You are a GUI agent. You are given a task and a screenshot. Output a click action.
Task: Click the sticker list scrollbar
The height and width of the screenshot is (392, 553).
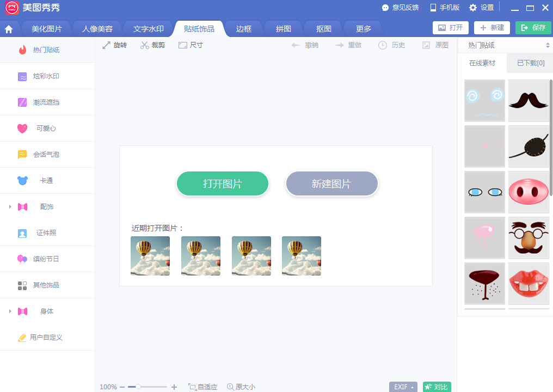coord(551,138)
